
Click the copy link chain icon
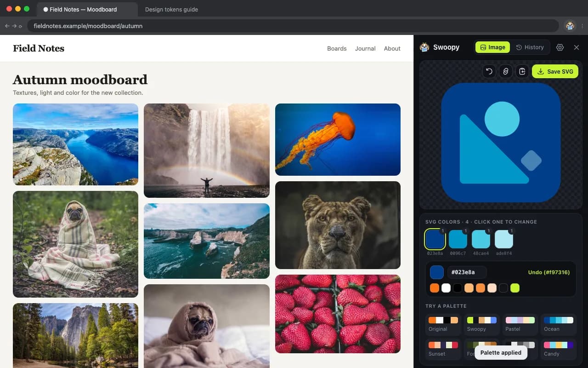506,71
